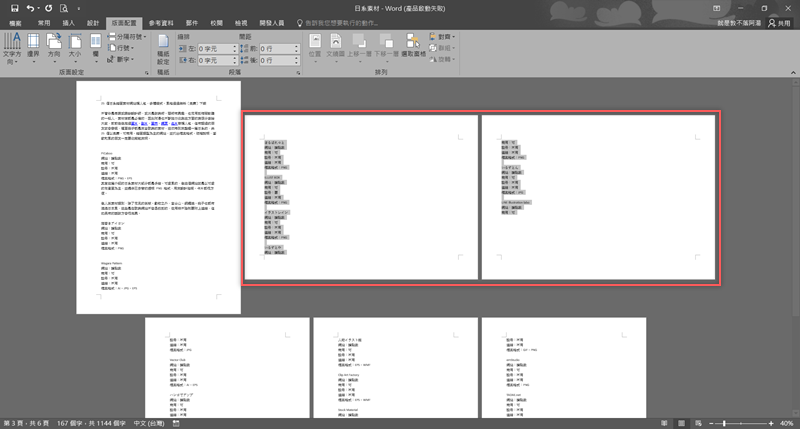Click the page count 第3頁 共6頁 status
This screenshot has width=800, height=429.
[x=26, y=423]
